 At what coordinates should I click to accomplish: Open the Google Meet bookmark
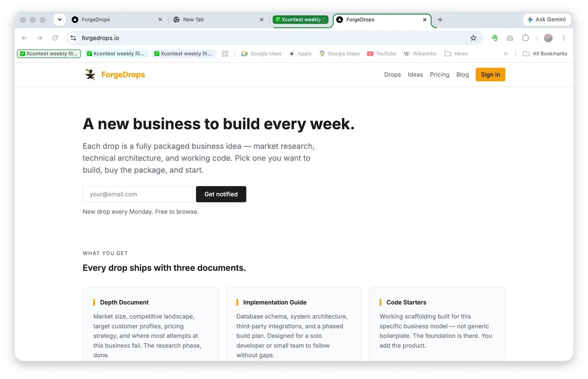(261, 54)
